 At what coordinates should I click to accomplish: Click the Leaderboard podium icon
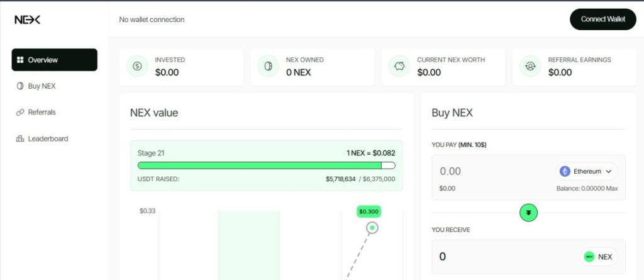19,138
